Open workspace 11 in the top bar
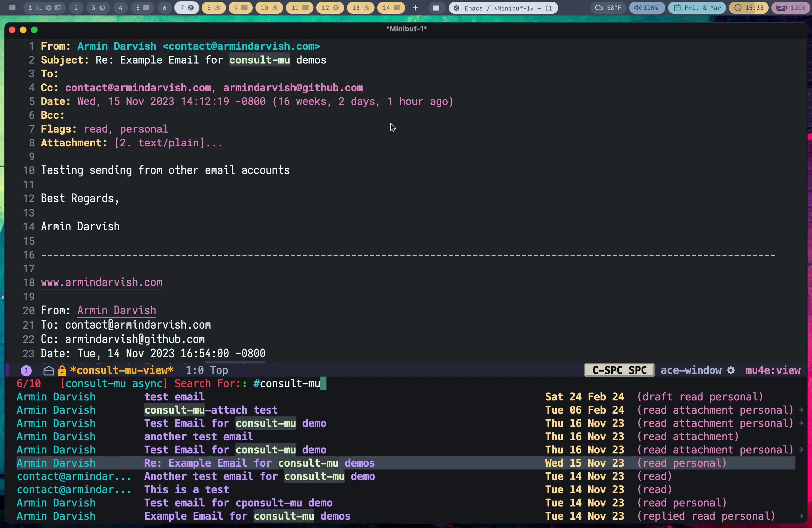 pos(300,7)
